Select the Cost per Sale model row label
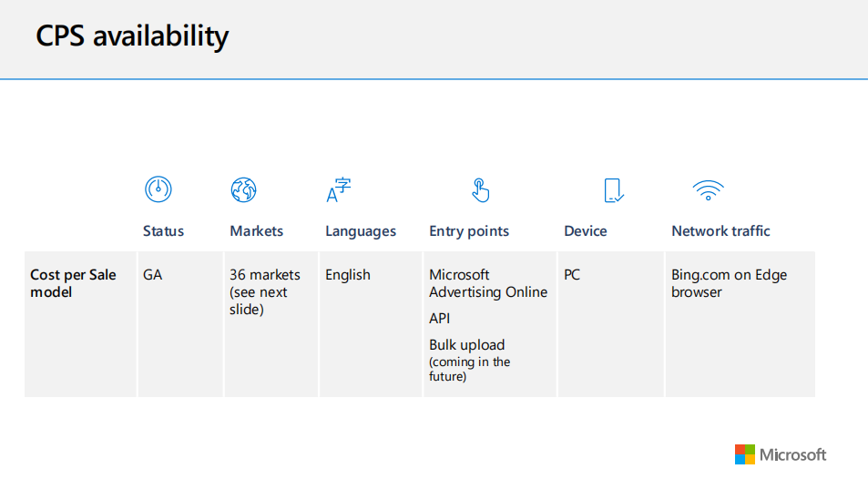Viewport: 868px width, 479px height. [73, 283]
